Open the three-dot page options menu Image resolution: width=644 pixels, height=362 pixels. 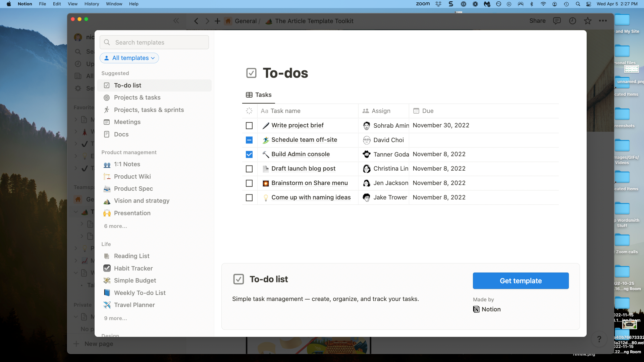[603, 21]
